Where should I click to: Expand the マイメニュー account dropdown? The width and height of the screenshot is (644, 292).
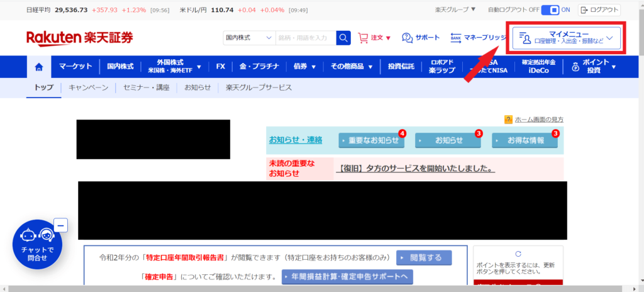tap(567, 38)
